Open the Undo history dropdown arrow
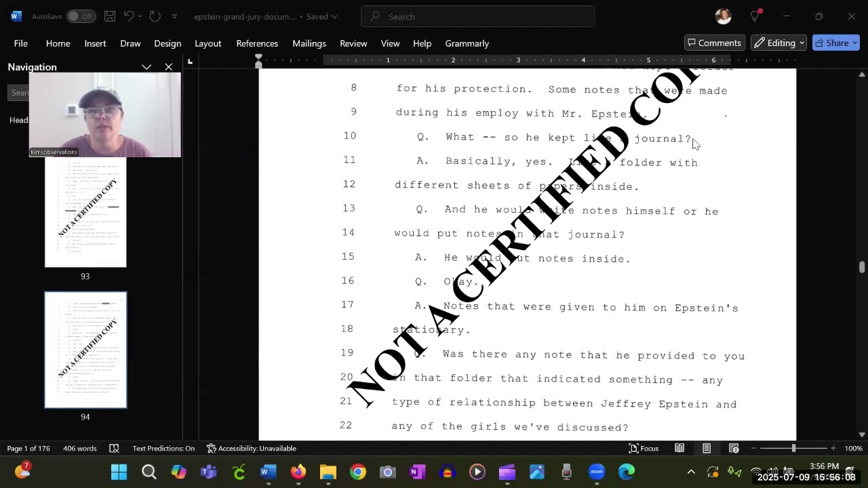Viewport: 868px width, 488px height. [140, 16]
